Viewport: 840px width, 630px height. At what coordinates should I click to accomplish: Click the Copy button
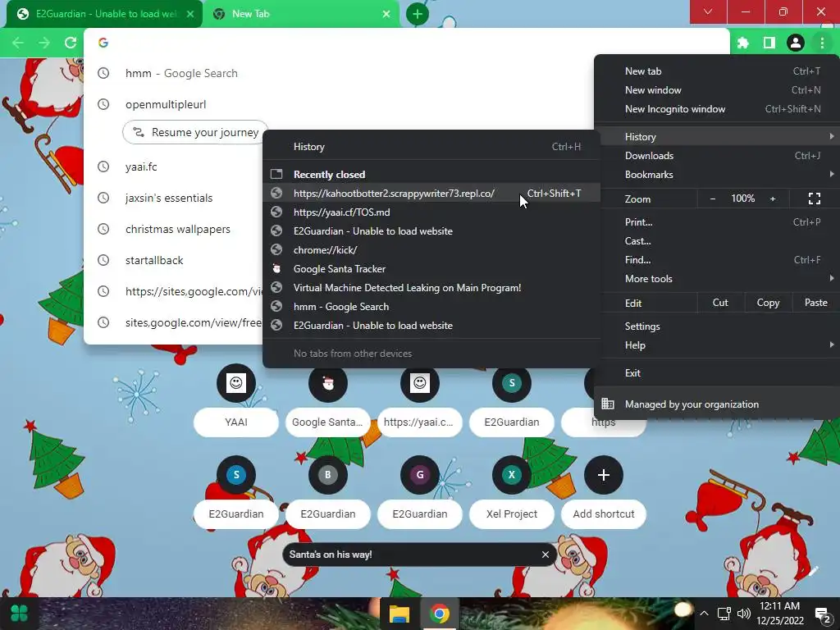point(768,303)
